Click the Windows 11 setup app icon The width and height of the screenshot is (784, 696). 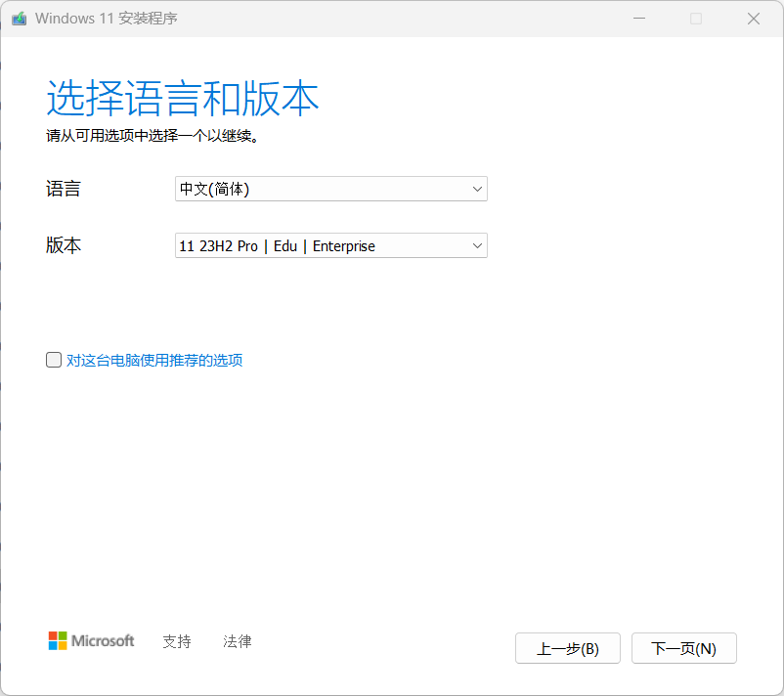19,19
